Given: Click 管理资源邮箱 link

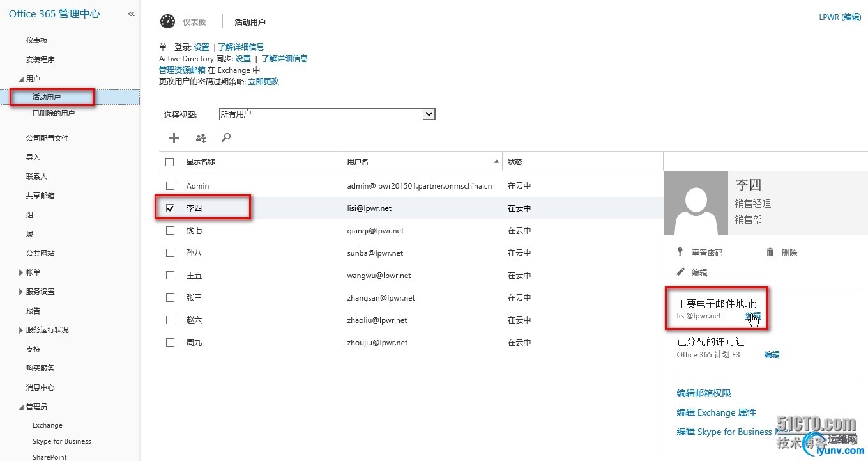Looking at the screenshot, I should tap(182, 70).
